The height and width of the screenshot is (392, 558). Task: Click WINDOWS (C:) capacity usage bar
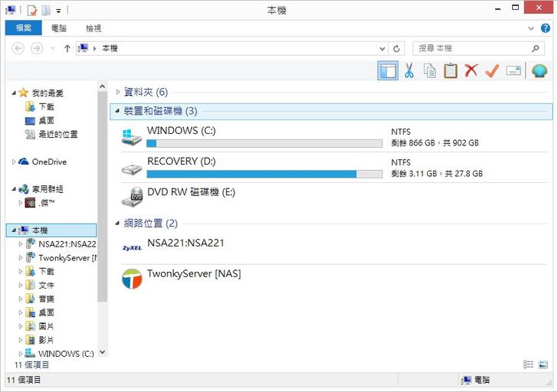(x=264, y=143)
